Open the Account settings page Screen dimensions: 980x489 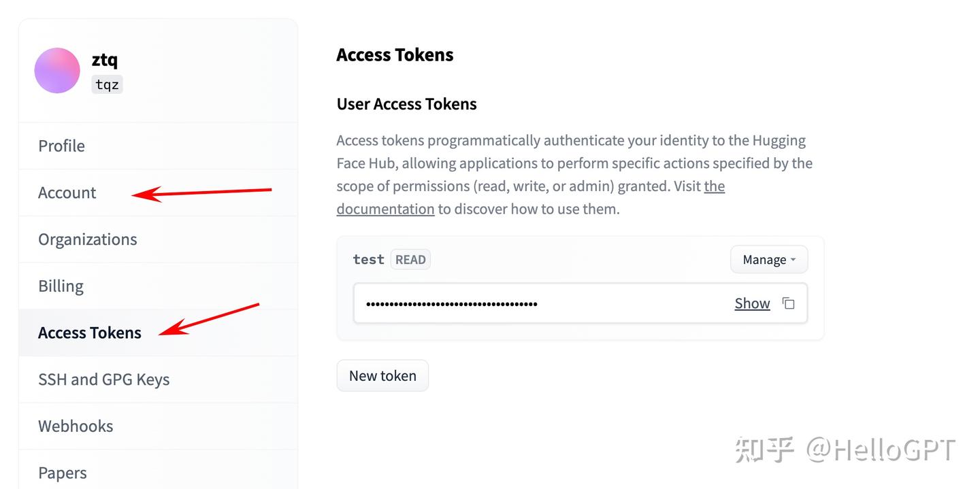point(158,193)
